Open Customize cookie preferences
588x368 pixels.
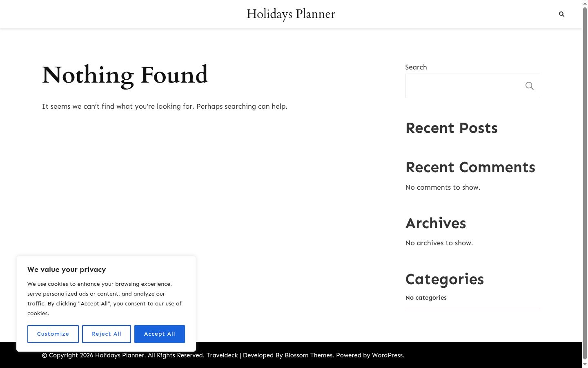(x=53, y=334)
